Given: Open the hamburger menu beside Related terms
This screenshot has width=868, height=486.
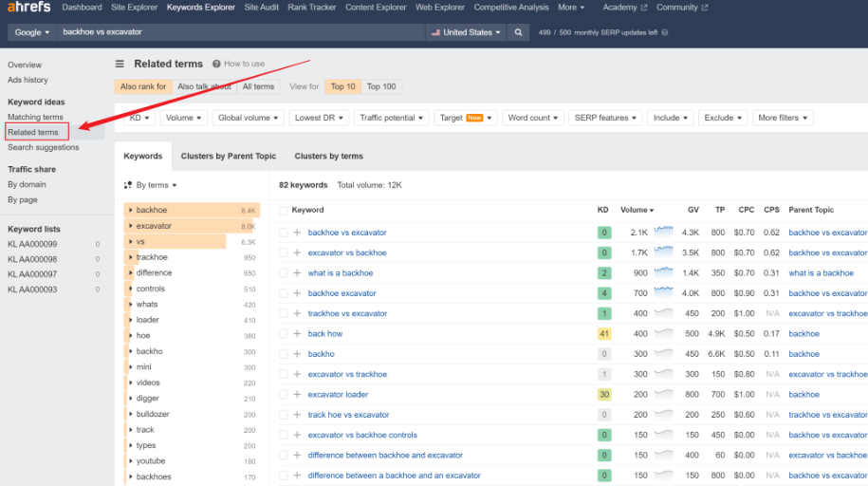Looking at the screenshot, I should point(120,64).
